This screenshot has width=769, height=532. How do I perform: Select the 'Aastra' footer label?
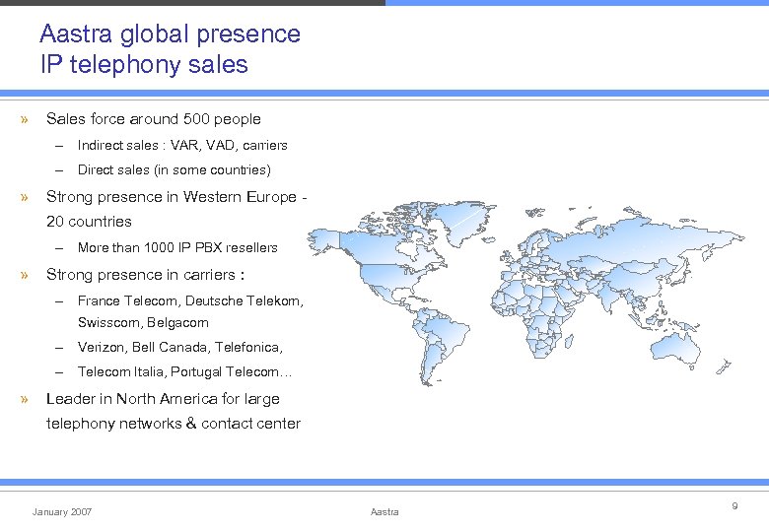point(384,512)
